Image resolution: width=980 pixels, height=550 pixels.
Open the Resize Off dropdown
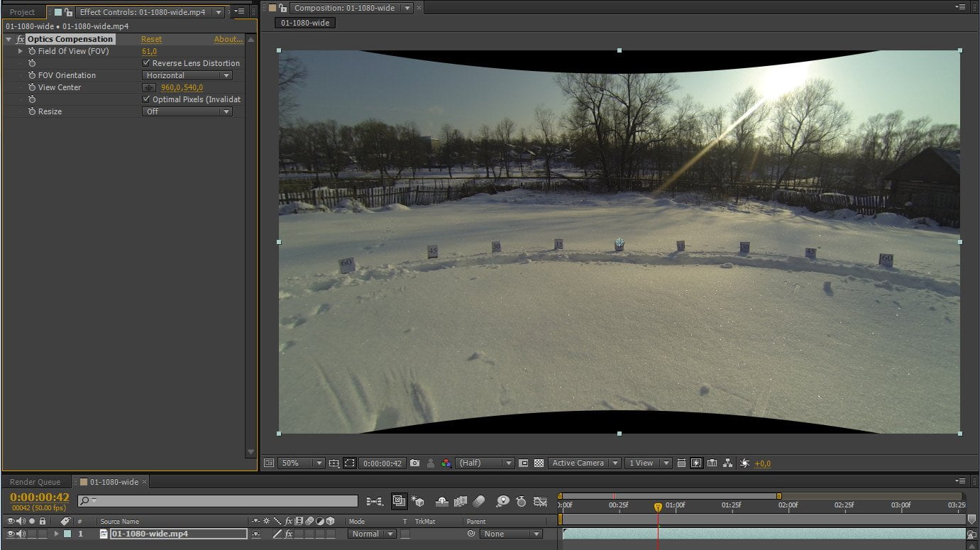tap(187, 111)
